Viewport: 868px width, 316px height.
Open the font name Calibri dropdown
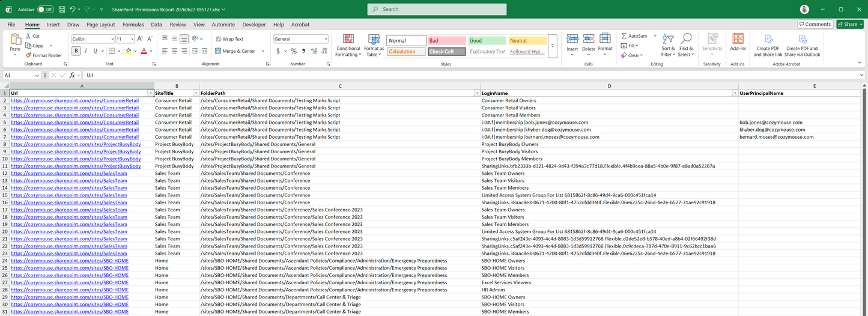click(112, 38)
